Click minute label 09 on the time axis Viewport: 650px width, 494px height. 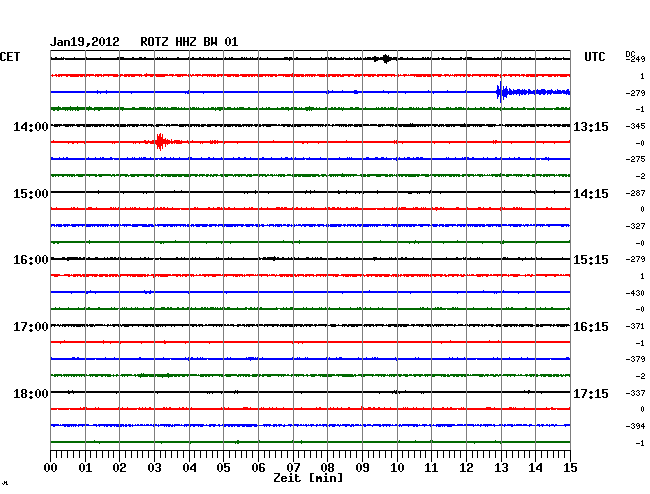(362, 467)
